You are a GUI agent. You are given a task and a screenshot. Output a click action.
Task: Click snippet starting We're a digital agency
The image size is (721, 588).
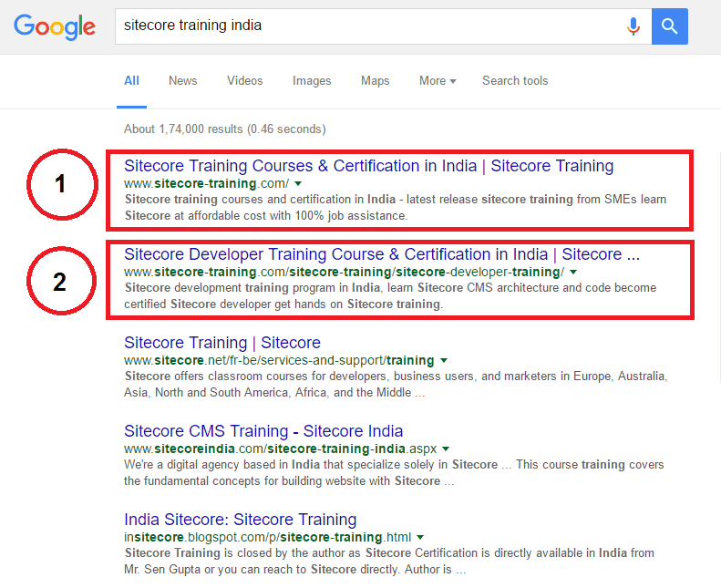394,472
